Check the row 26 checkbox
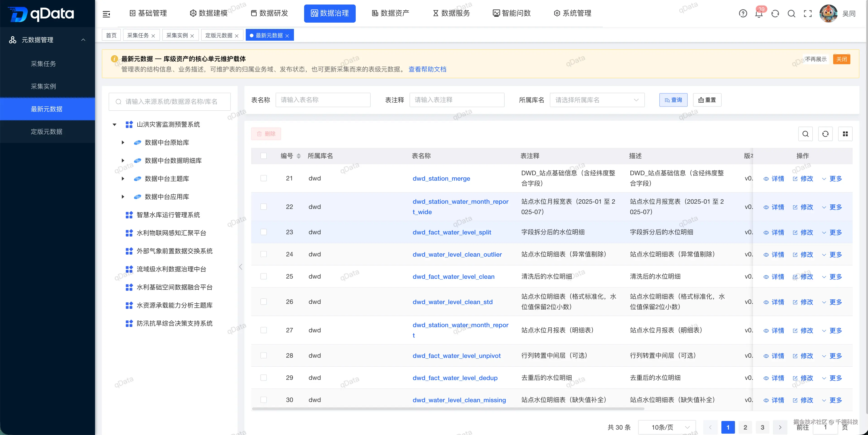 coord(263,302)
